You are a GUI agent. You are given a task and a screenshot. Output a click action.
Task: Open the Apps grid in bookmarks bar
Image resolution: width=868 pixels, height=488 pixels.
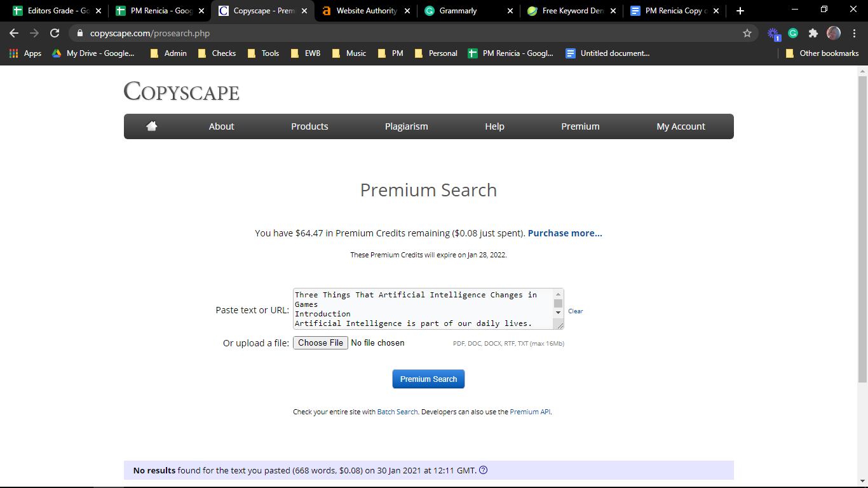[25, 53]
